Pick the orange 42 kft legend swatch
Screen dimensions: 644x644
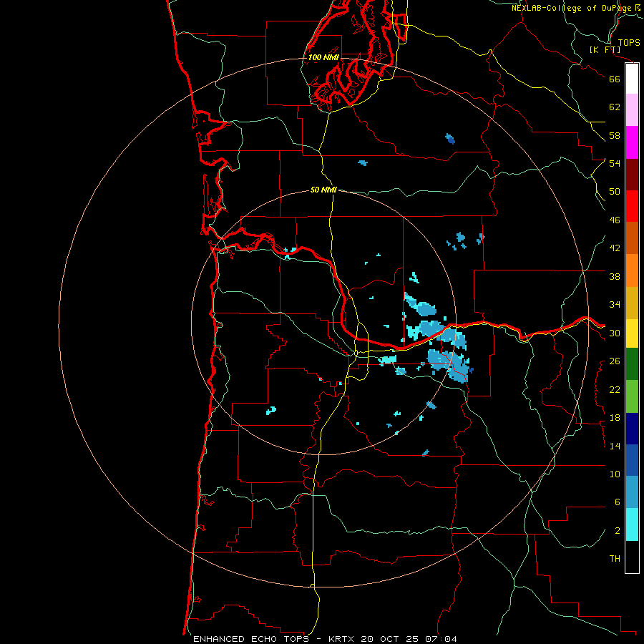point(632,270)
